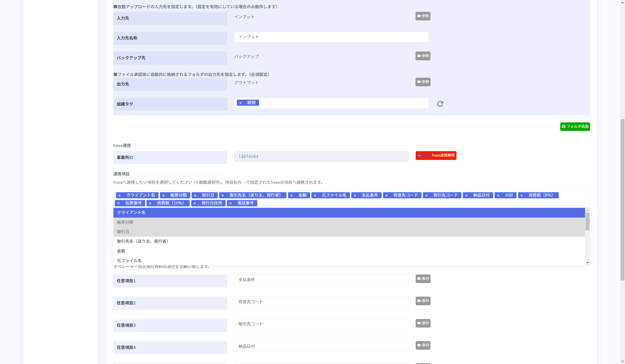Click the page vertical scrollbar thumb

click(x=622, y=200)
